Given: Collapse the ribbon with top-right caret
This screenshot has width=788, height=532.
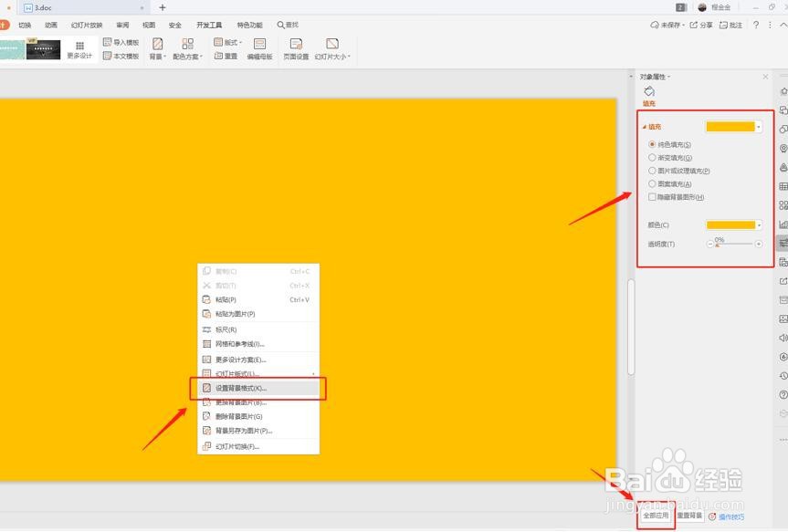Looking at the screenshot, I should coord(783,25).
